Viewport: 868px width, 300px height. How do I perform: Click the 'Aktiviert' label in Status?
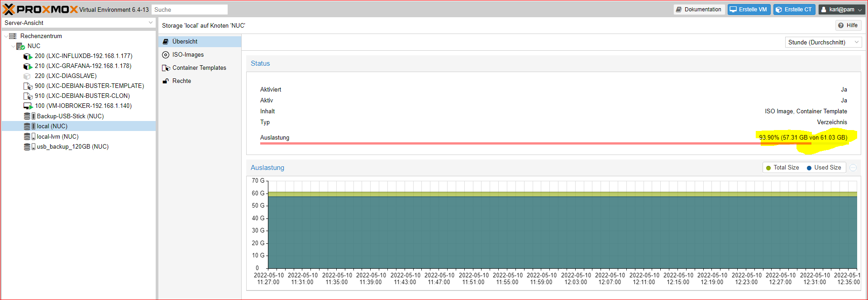click(271, 90)
